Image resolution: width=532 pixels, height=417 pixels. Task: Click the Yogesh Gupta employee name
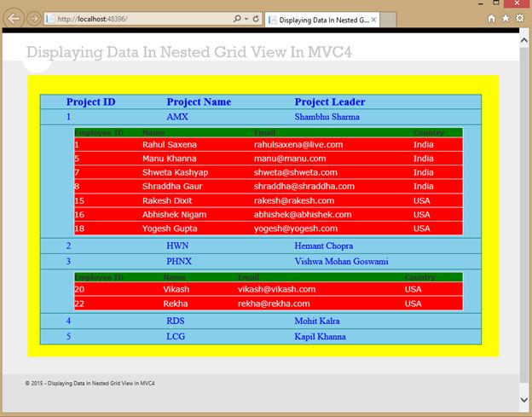tap(170, 229)
